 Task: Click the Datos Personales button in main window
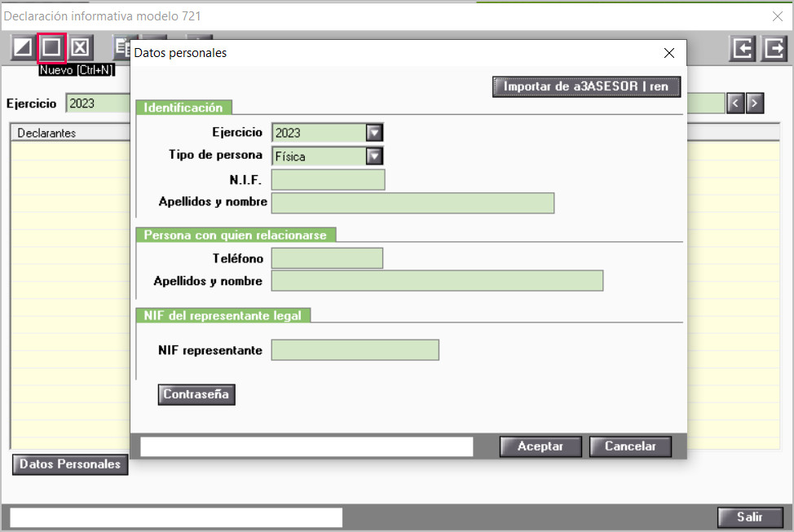click(x=70, y=464)
